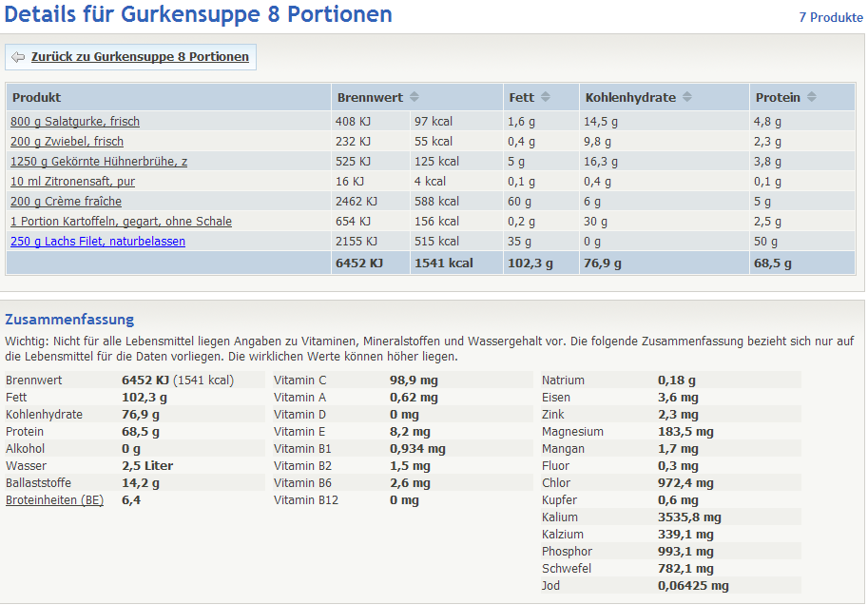Viewport: 868px width, 605px height.
Task: Click the Kohlenhydrate column header text
Action: coord(630,98)
